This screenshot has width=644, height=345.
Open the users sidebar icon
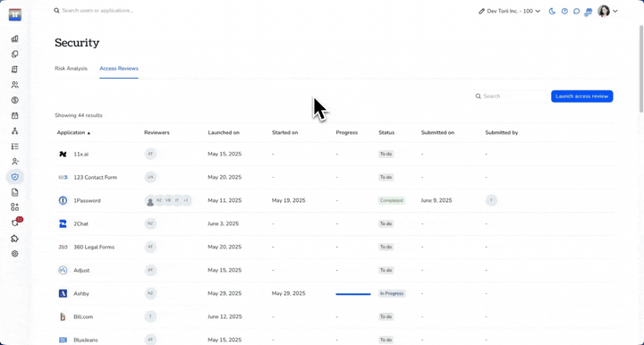coord(15,85)
